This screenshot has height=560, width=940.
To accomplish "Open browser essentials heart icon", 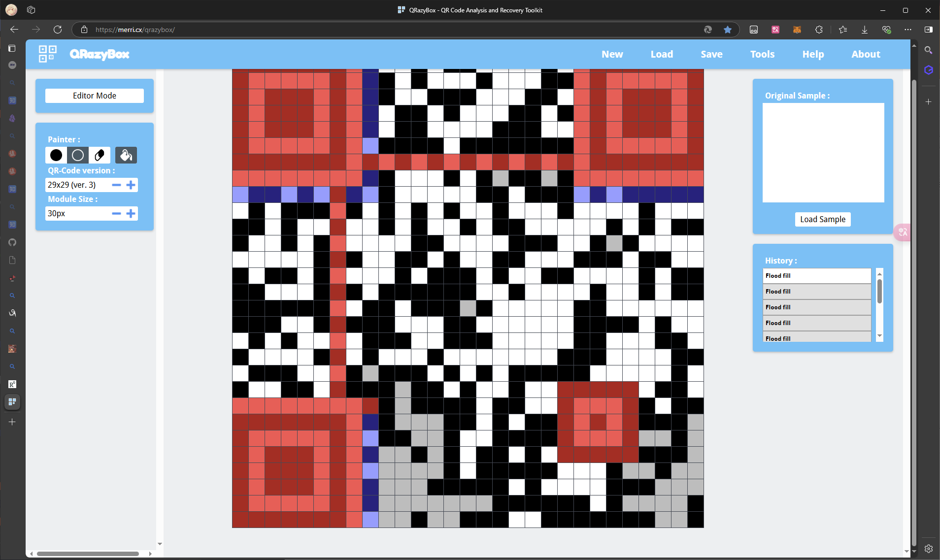I will pos(886,30).
